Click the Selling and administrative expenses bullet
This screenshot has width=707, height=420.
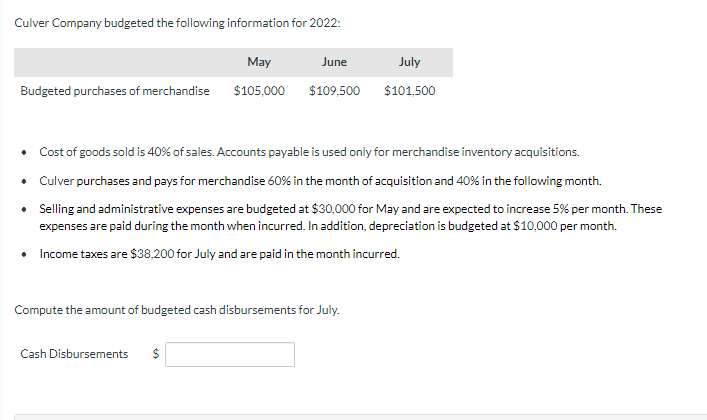coord(350,217)
